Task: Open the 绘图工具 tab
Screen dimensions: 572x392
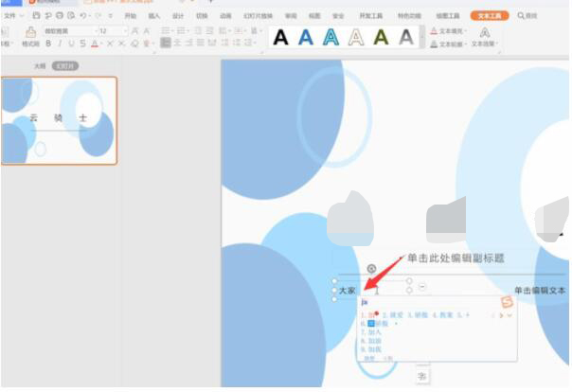Action: (x=448, y=16)
